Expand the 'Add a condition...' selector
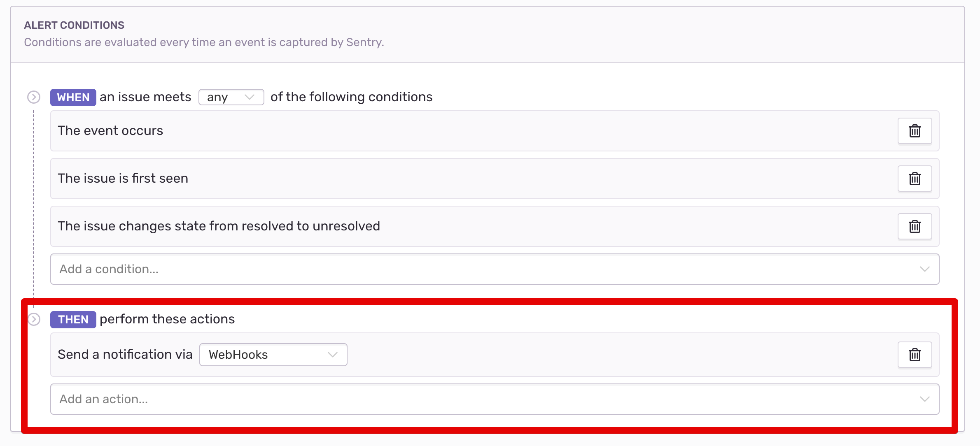This screenshot has width=980, height=446. click(x=495, y=269)
